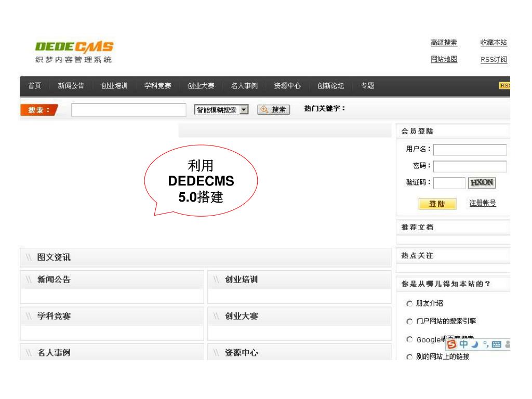Click the 密码 input field
The image size is (532, 399).
[x=470, y=166]
